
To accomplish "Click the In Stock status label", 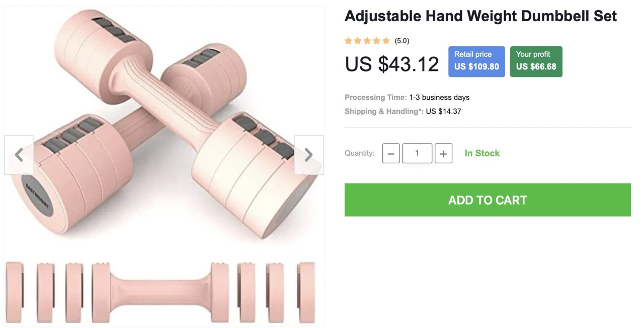I will 482,153.
